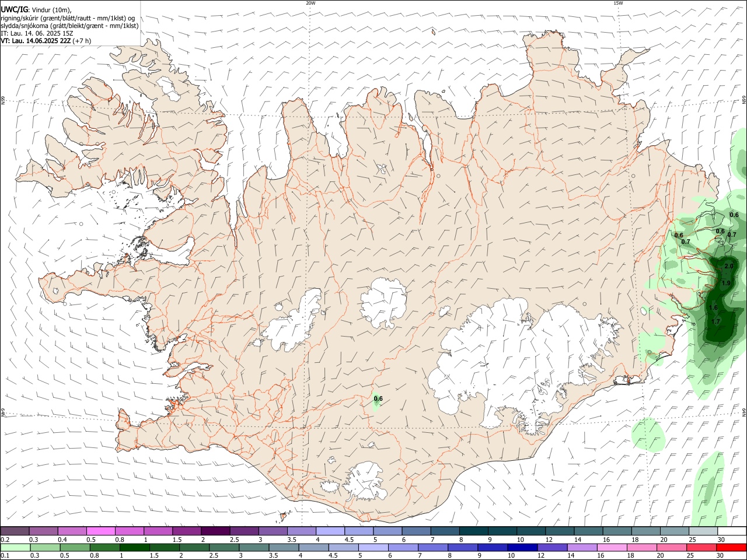
Task: Pick the rain legend swatch between 3 and 3.5
Action: 253,547
